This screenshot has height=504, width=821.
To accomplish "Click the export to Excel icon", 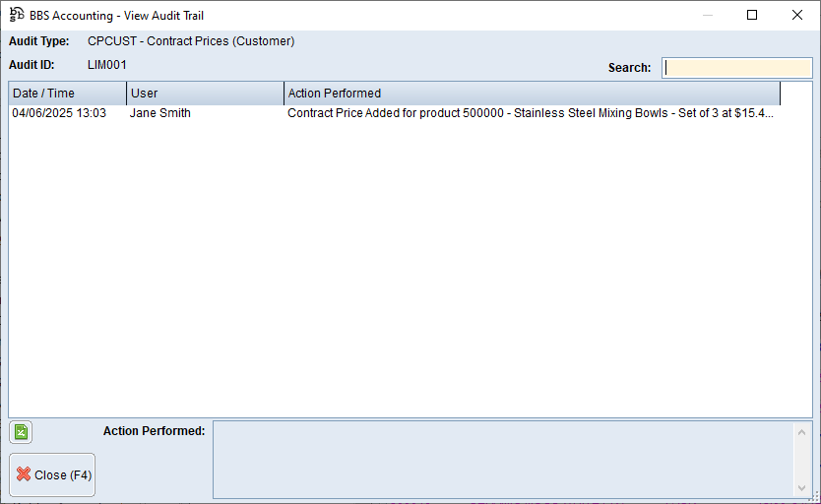I will [21, 431].
